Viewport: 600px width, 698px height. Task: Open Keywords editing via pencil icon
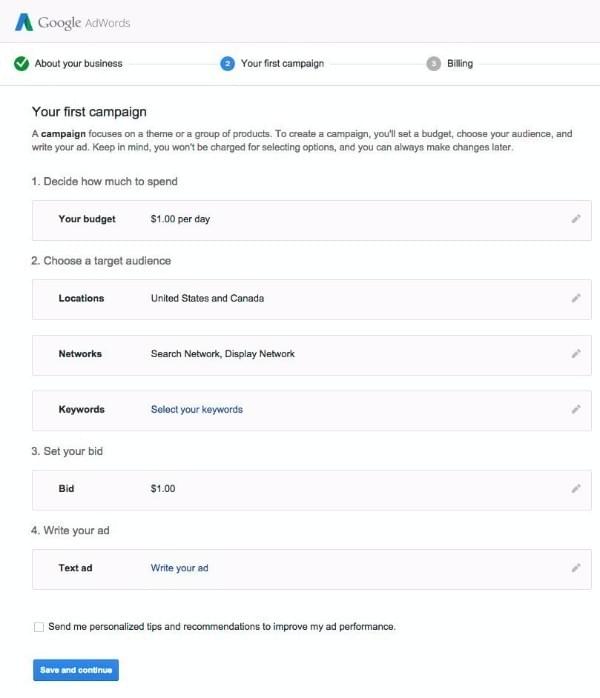tap(576, 409)
